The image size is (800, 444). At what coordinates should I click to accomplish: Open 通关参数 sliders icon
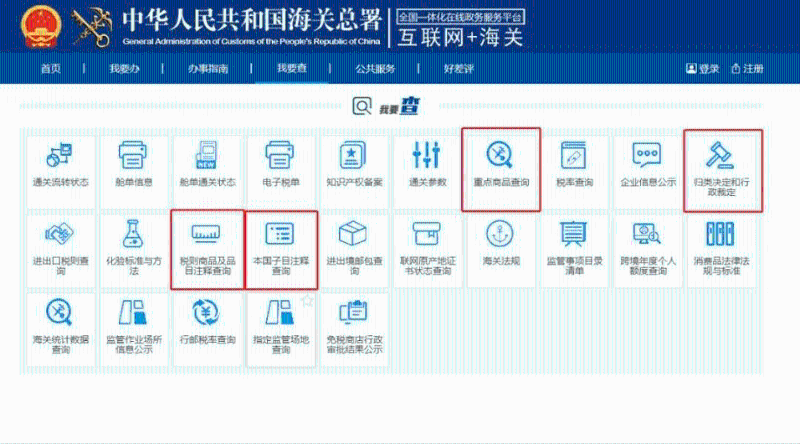[x=427, y=155]
